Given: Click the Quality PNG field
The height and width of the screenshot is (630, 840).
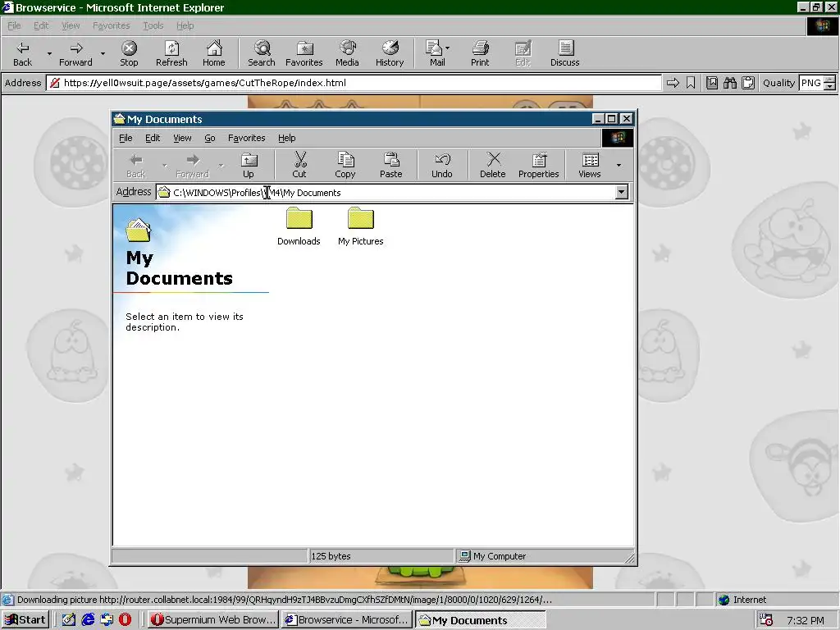Looking at the screenshot, I should click(x=811, y=83).
